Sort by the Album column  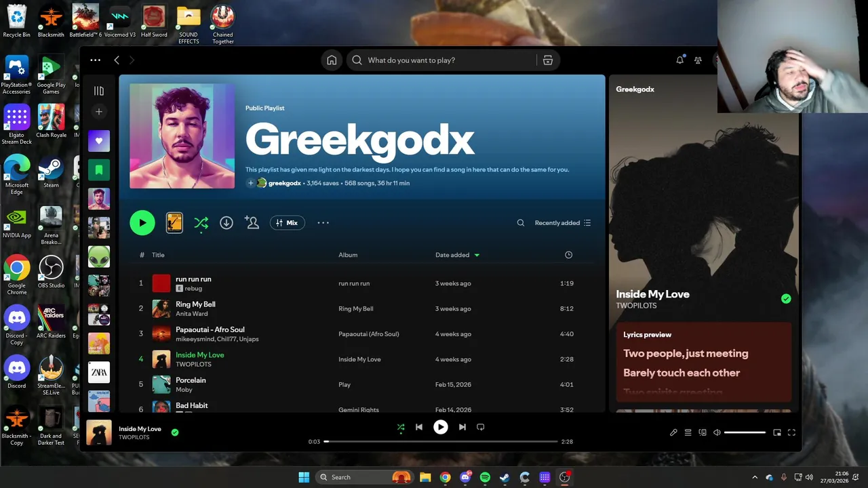(x=348, y=255)
